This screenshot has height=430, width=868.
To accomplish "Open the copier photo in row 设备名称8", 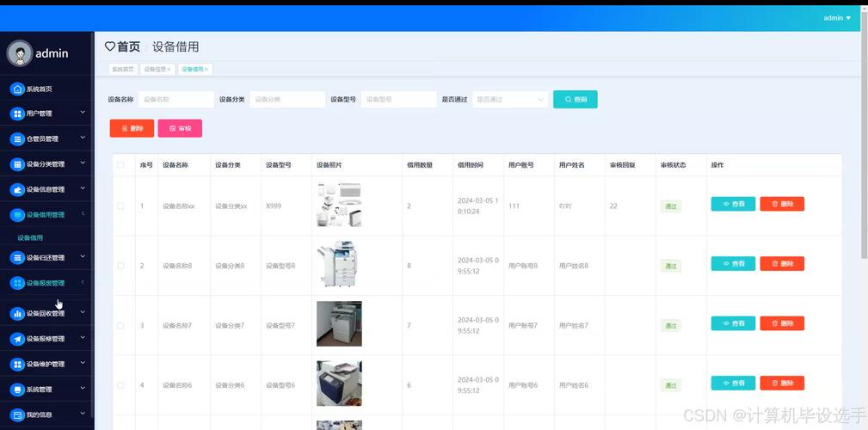I will point(338,265).
